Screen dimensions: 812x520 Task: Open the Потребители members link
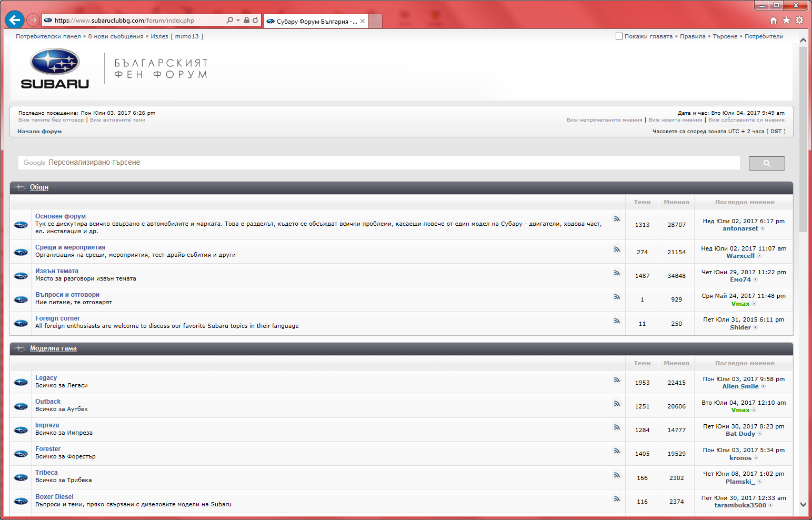764,36
